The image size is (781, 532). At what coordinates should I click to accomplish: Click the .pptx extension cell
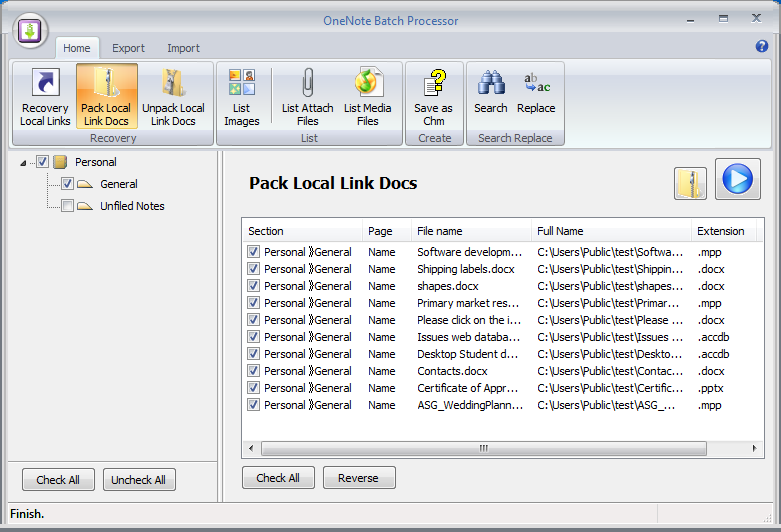(711, 388)
